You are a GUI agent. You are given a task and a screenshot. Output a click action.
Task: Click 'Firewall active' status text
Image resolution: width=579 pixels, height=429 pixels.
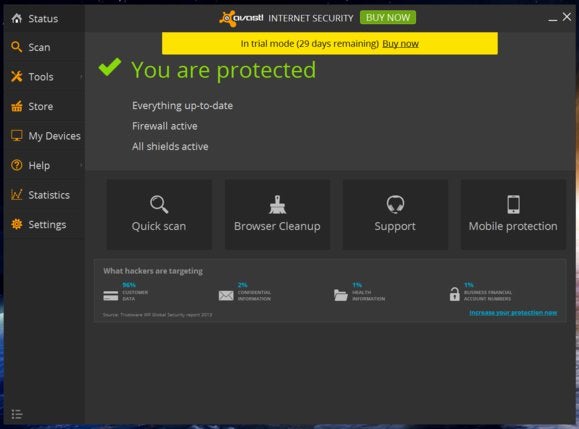pos(164,126)
